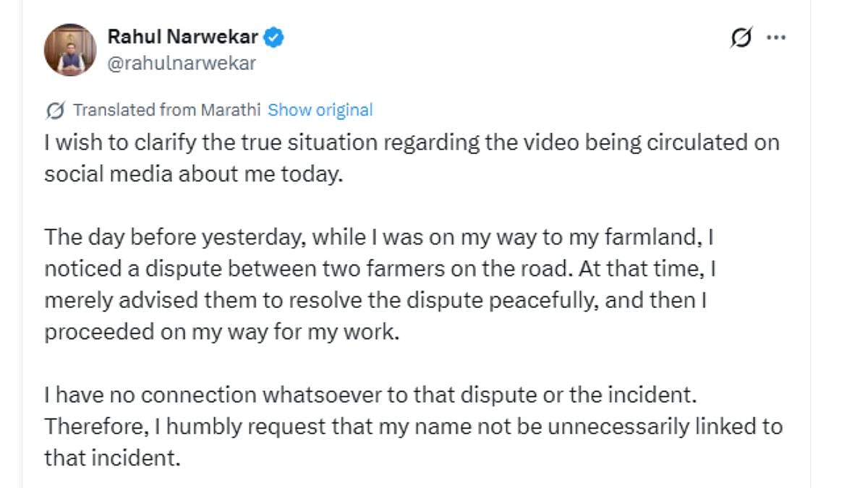Click the Grok icon at top right
This screenshot has height=488, width=868.
[x=741, y=37]
